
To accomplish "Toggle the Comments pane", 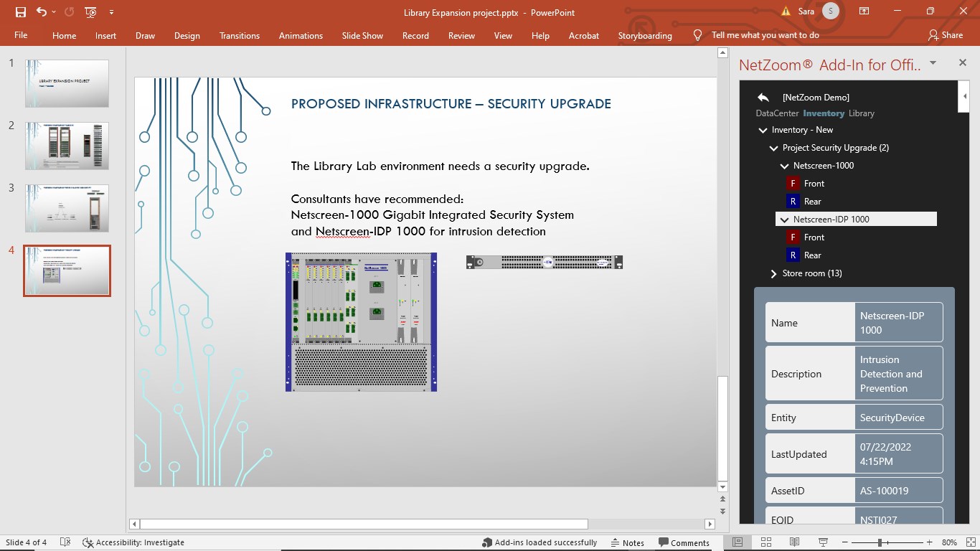I will [x=684, y=542].
